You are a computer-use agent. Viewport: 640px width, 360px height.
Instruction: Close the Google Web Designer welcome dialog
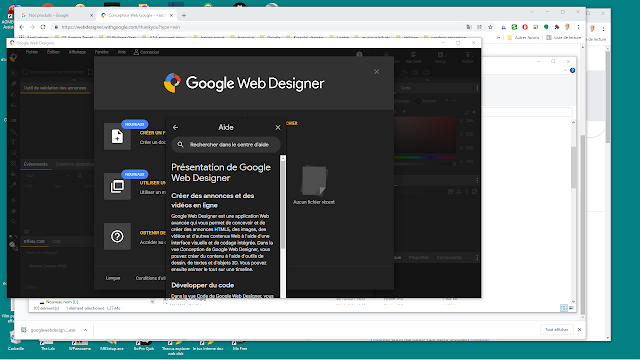[x=376, y=72]
